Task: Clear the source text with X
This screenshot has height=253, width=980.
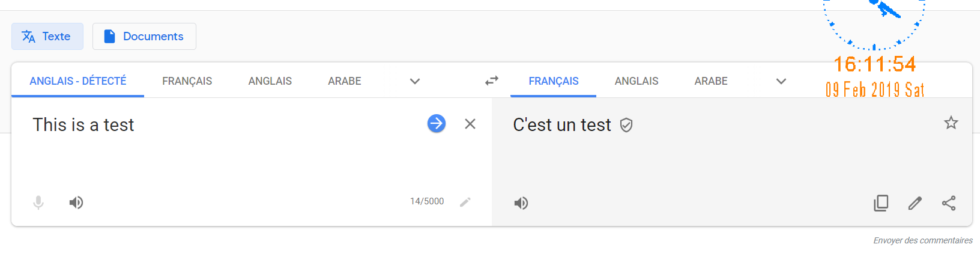Action: (470, 124)
